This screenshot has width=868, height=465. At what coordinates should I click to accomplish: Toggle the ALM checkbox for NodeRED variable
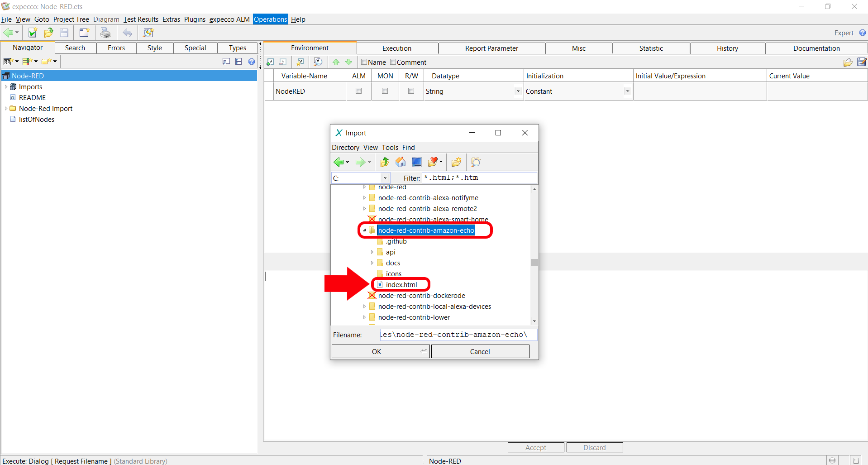[358, 91]
